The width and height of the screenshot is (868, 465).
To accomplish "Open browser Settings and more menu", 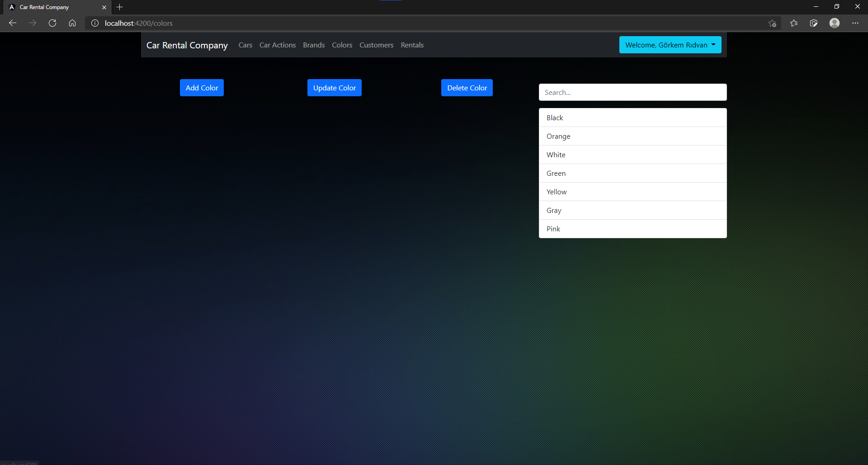I will [x=855, y=23].
